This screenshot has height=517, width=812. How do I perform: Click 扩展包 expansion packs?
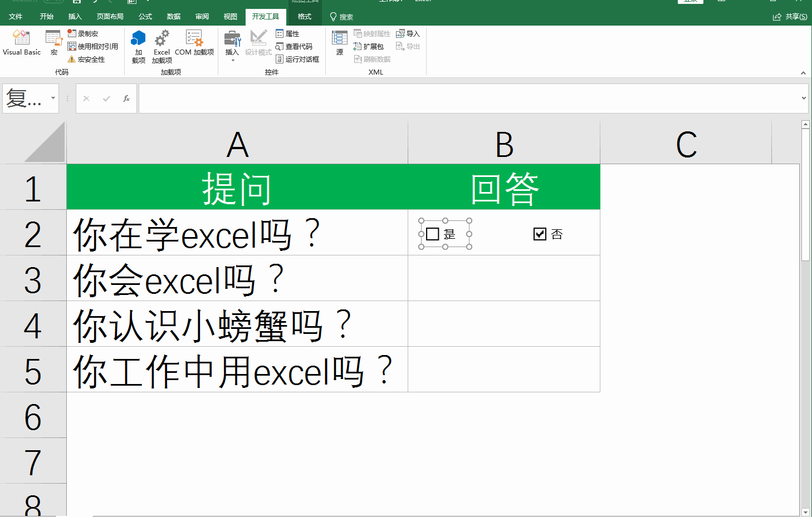coord(369,46)
